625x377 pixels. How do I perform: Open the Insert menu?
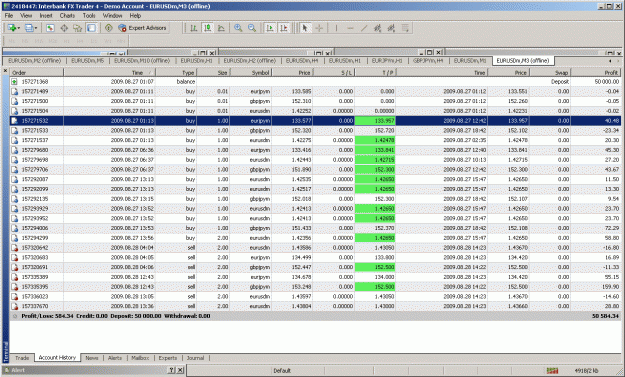click(46, 16)
